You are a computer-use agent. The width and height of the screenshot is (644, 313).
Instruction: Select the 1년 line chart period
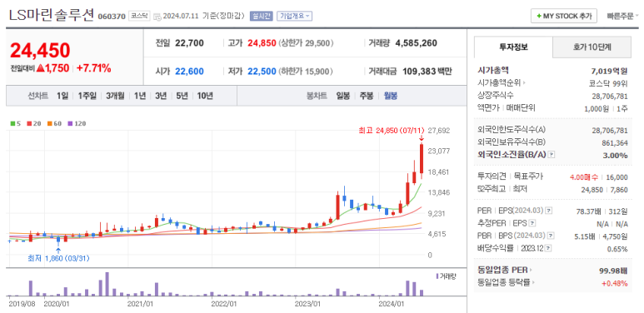click(140, 96)
